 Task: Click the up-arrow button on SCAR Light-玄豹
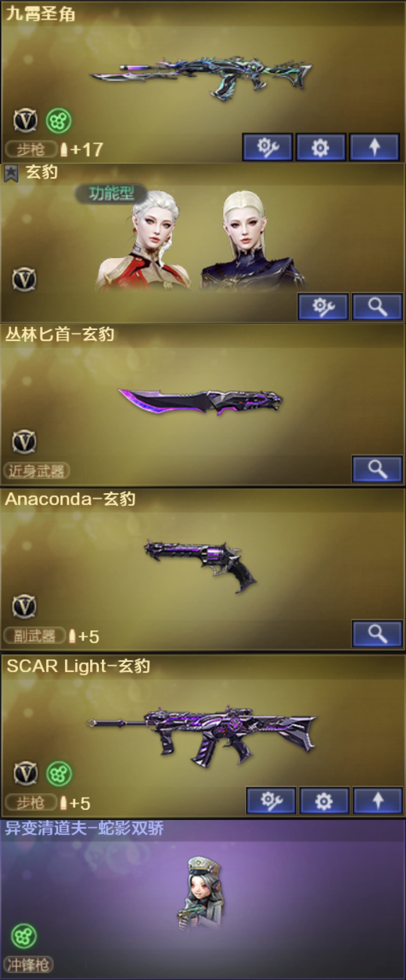(x=377, y=800)
